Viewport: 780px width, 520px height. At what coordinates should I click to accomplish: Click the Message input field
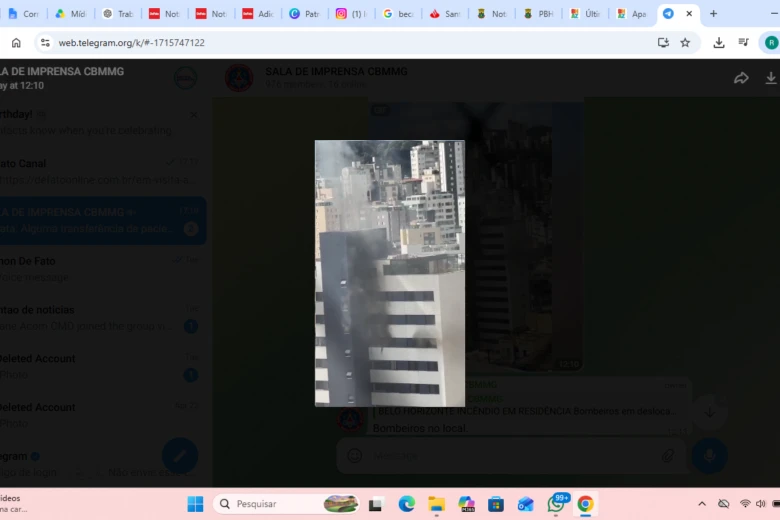point(512,455)
